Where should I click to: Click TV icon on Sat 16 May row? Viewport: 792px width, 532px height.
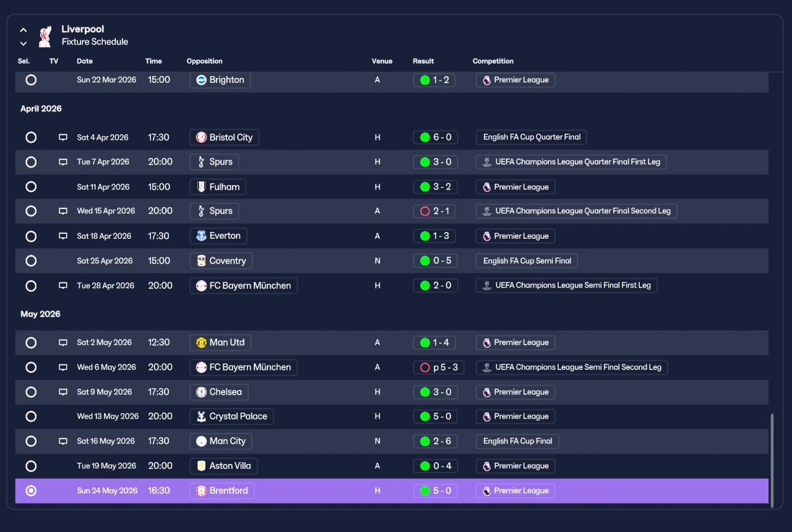pyautogui.click(x=63, y=442)
